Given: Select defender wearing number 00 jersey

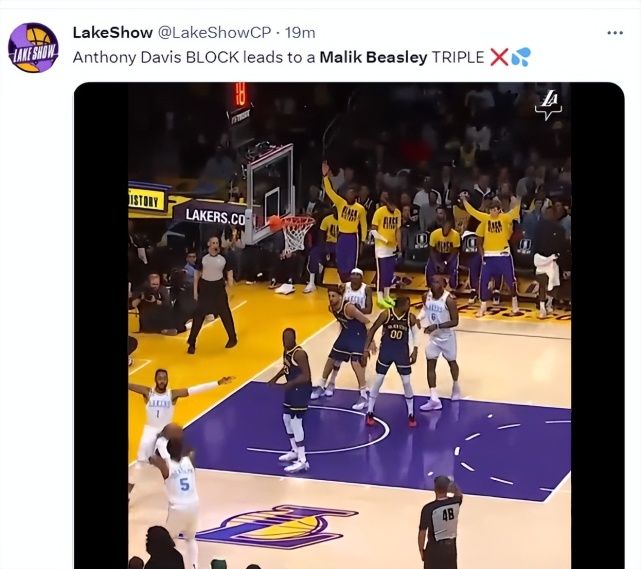Looking at the screenshot, I should click(393, 361).
